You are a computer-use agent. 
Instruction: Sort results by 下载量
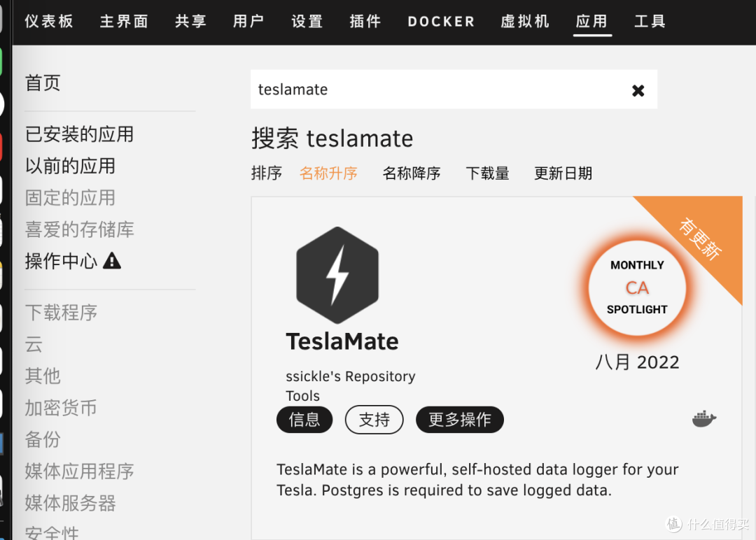point(487,173)
